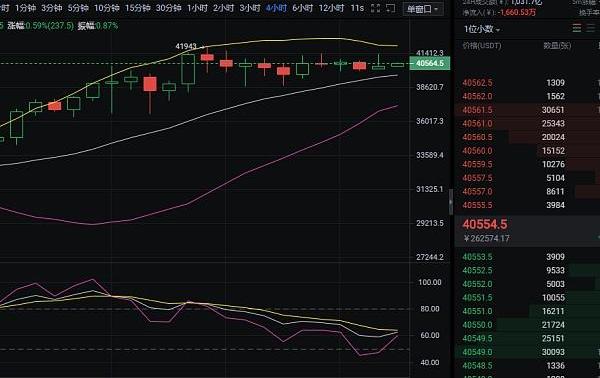Click the last traded price 40554.5

(485, 225)
